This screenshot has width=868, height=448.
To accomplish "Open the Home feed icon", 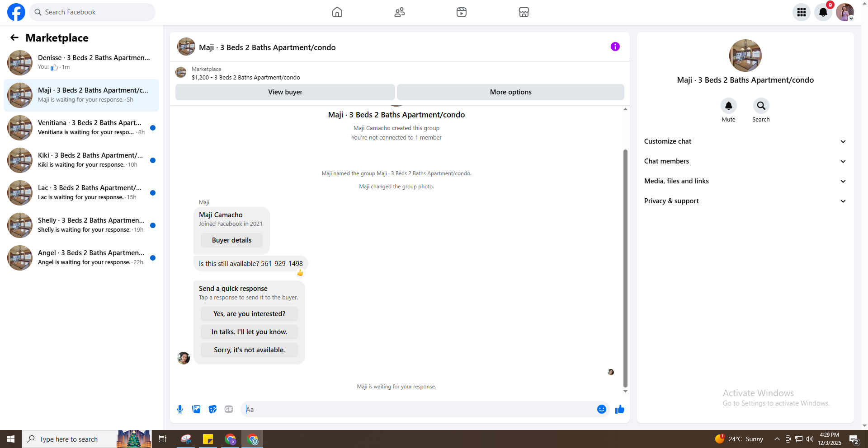I will pos(337,12).
